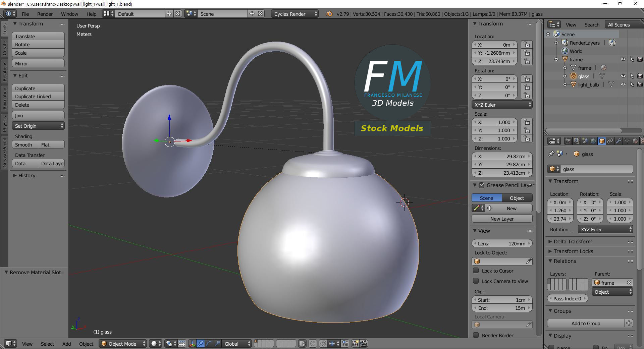Screen dimensions: 644x349
Task: Open the Set Origin dropdown
Action: point(38,126)
